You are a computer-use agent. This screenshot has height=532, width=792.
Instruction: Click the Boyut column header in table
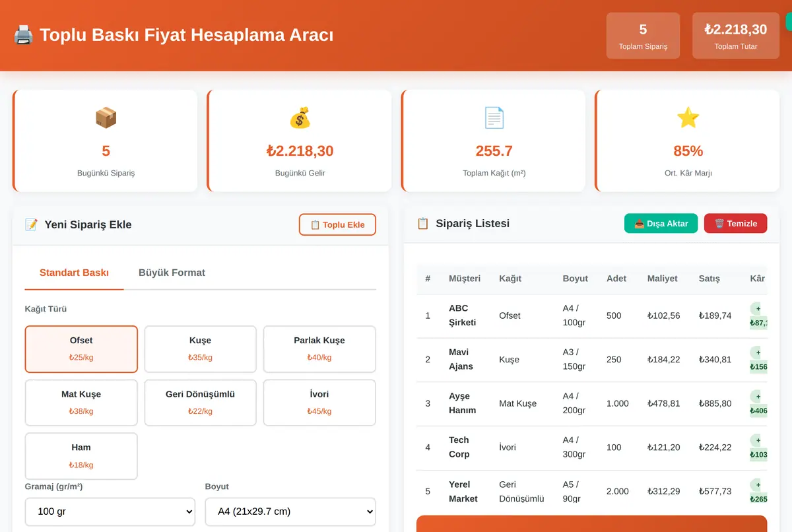point(575,279)
